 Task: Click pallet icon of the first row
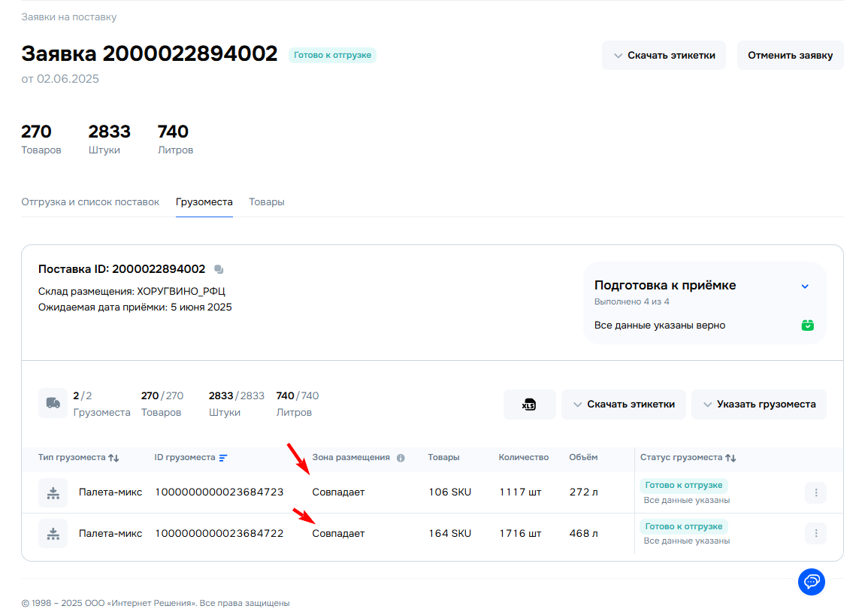click(53, 493)
